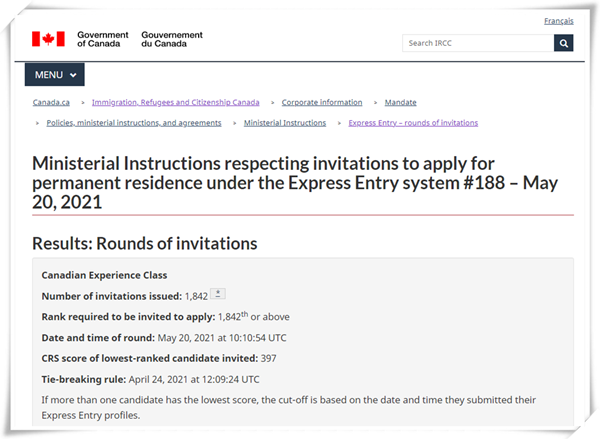600x439 pixels.
Task: Open Express Entry – rounds of invitations link
Action: pyautogui.click(x=413, y=123)
